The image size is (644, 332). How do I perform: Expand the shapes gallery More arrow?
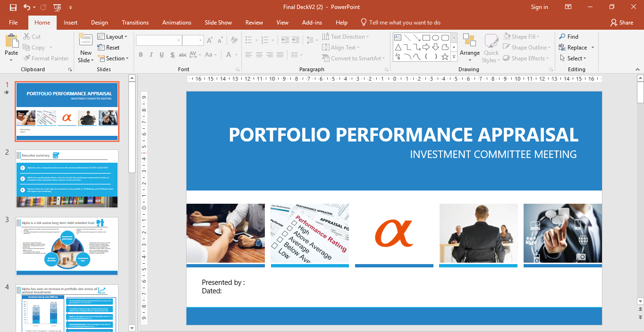click(454, 57)
